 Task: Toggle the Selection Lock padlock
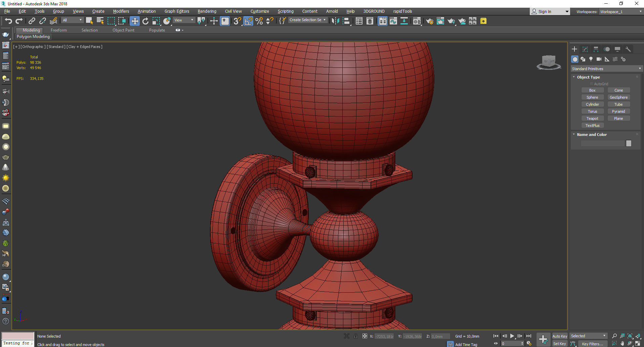(x=356, y=336)
